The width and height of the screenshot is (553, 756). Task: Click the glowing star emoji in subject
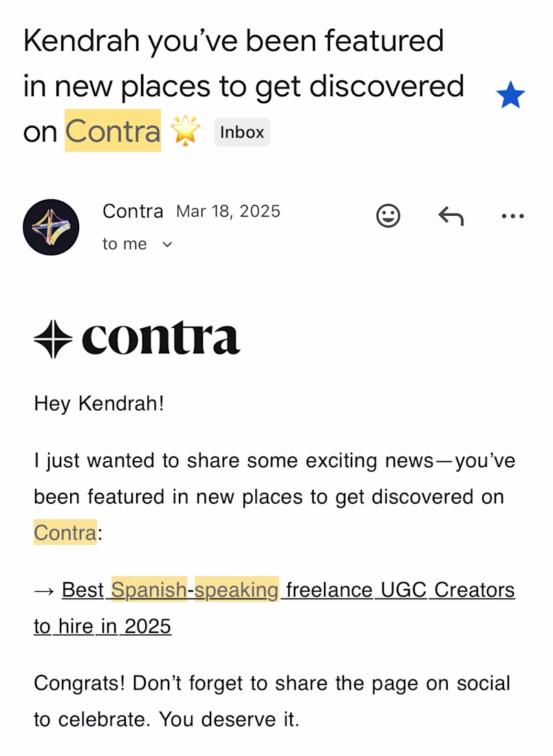[186, 131]
